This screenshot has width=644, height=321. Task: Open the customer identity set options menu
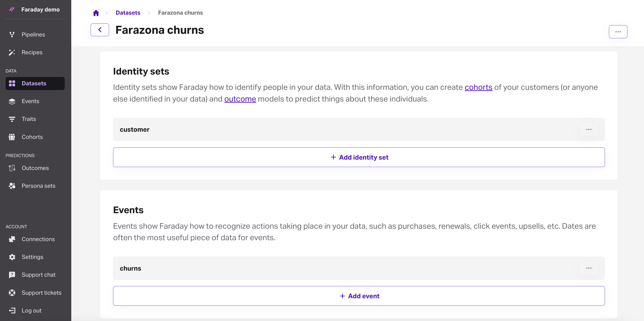[x=589, y=129]
